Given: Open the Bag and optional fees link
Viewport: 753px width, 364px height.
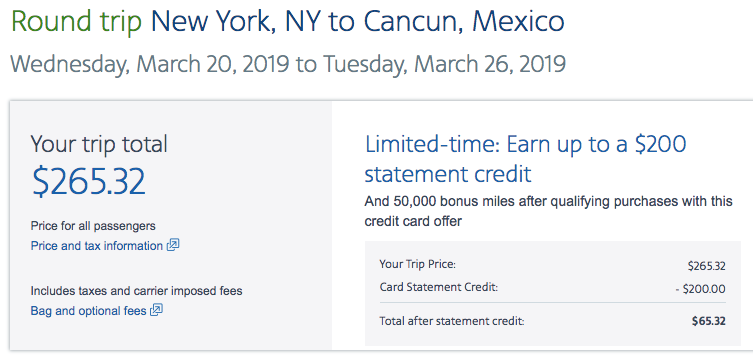Looking at the screenshot, I should pos(88,311).
